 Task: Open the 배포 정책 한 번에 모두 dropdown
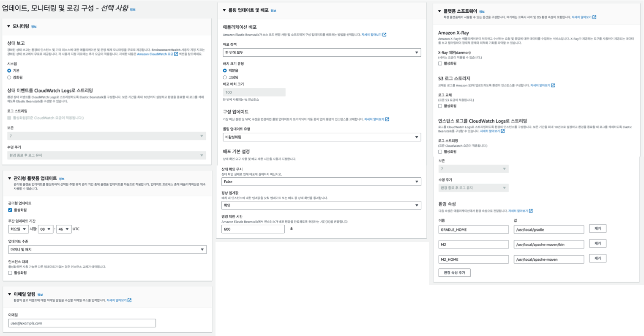(322, 52)
